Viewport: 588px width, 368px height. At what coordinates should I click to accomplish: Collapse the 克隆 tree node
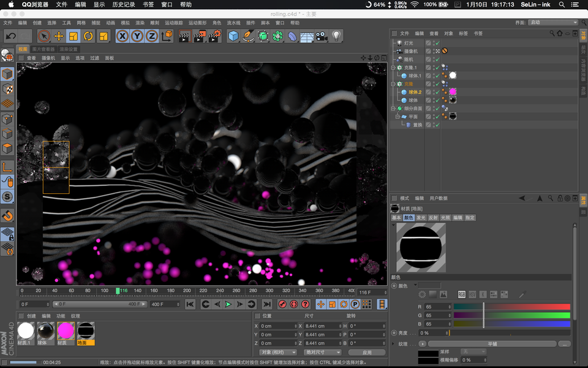point(393,84)
